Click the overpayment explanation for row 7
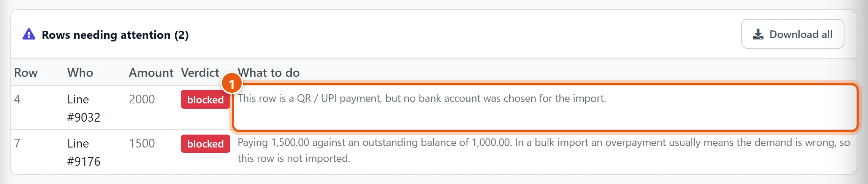The image size is (868, 184). click(x=544, y=150)
